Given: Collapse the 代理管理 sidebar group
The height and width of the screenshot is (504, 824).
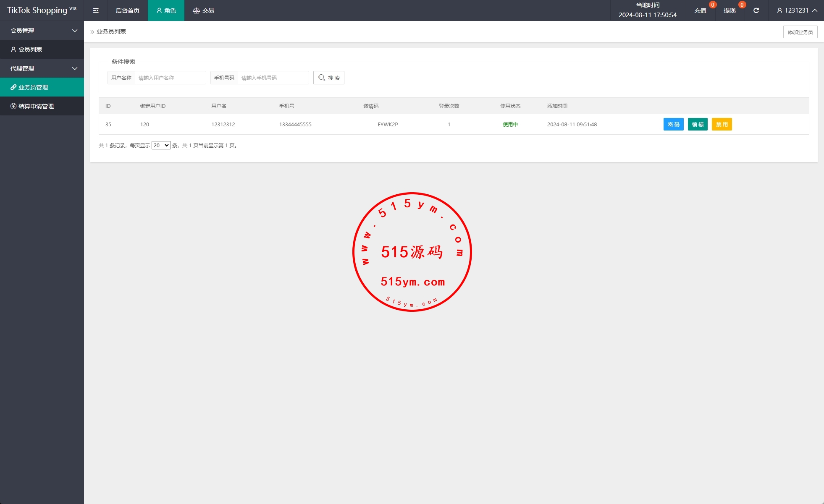Looking at the screenshot, I should [x=75, y=68].
